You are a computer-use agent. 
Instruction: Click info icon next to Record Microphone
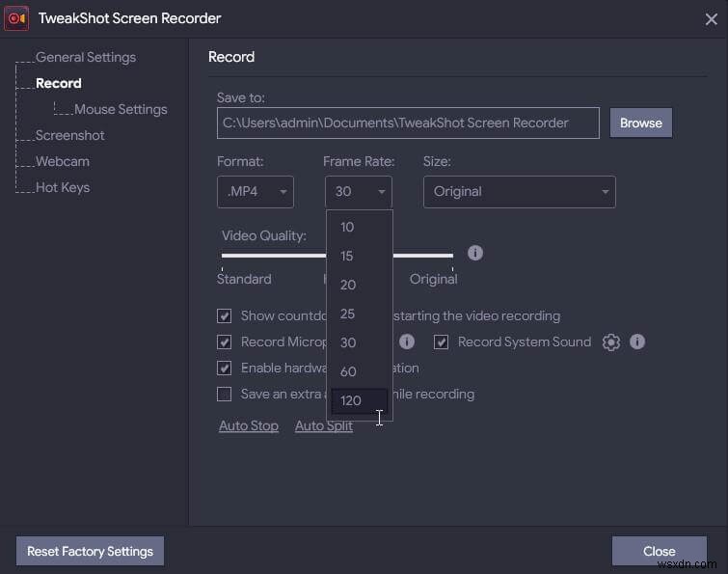click(407, 342)
